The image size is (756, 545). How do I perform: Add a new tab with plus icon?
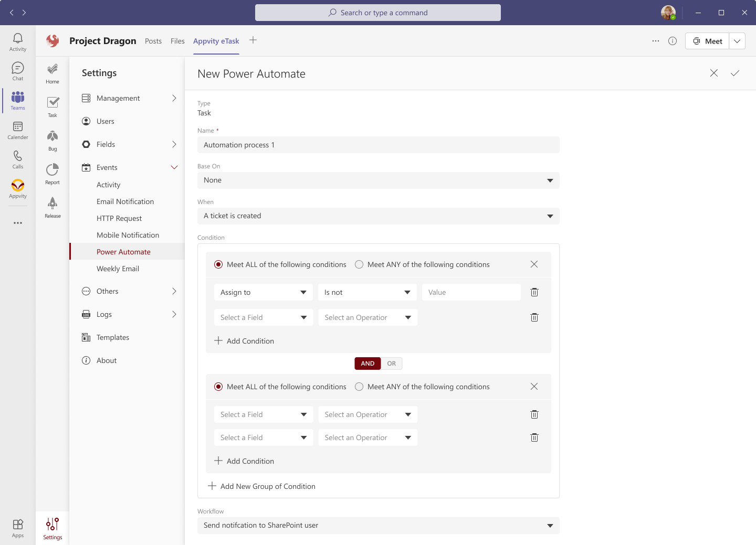coord(253,40)
